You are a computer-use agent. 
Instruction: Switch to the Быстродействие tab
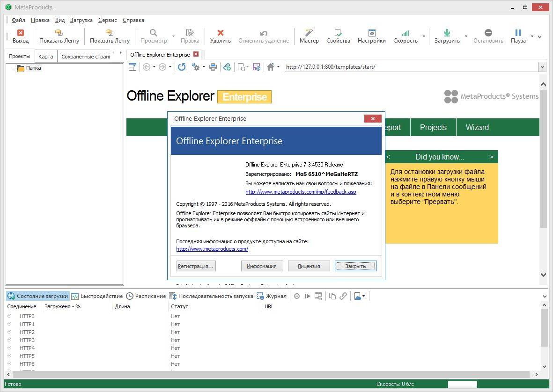[97, 296]
